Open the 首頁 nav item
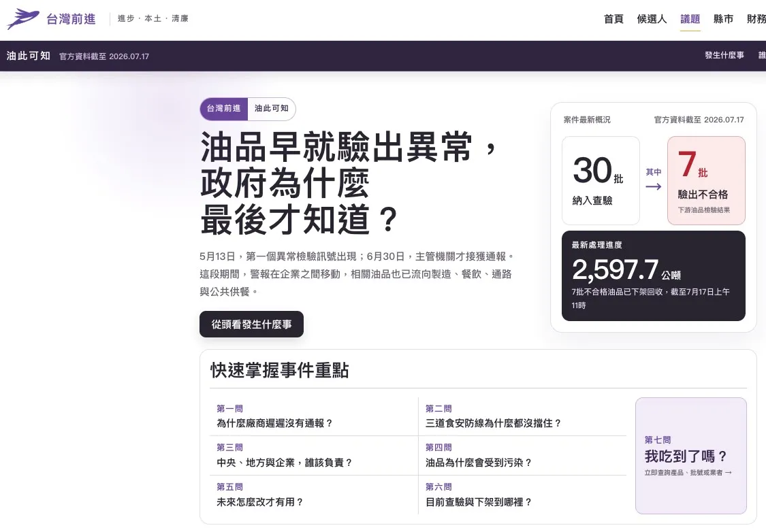Screen dimensions: 766x532 (613, 19)
